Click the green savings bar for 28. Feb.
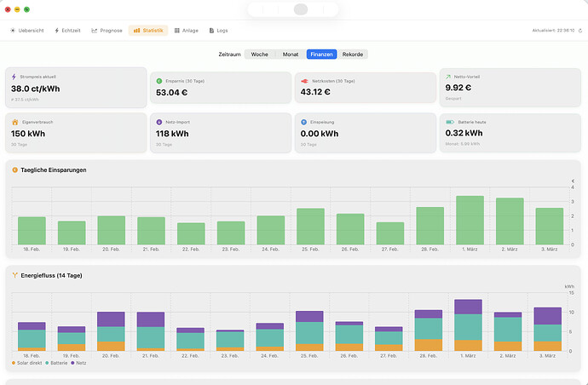Viewport: 588px width, 385px height. click(x=430, y=226)
